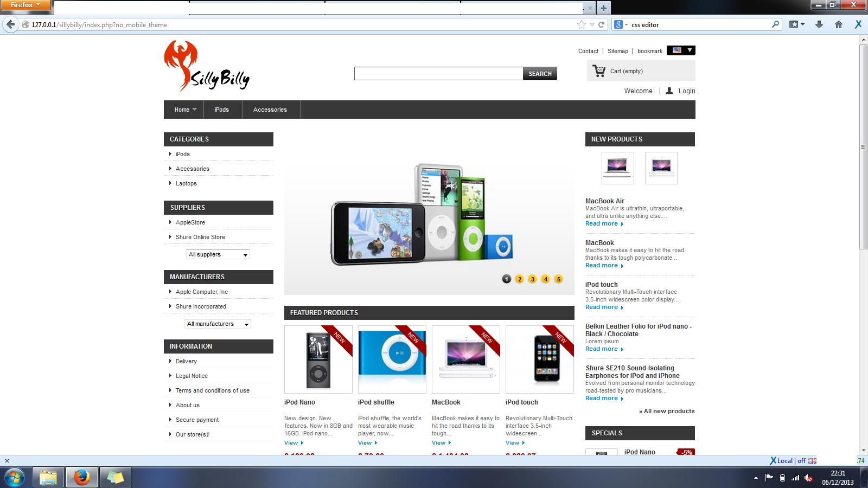
Task: Click the store search input field
Action: click(438, 74)
